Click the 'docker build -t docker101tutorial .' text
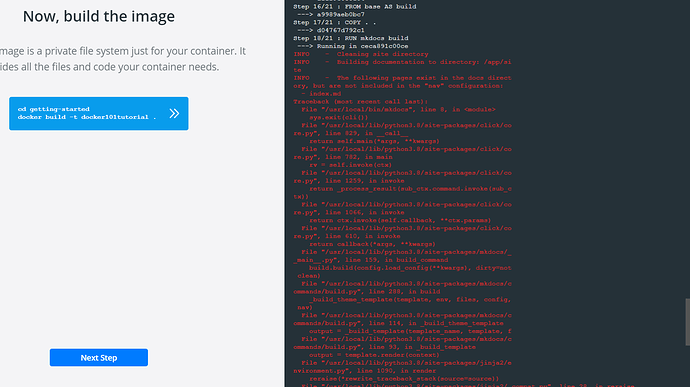Image resolution: width=690 pixels, height=387 pixels. coord(87,117)
